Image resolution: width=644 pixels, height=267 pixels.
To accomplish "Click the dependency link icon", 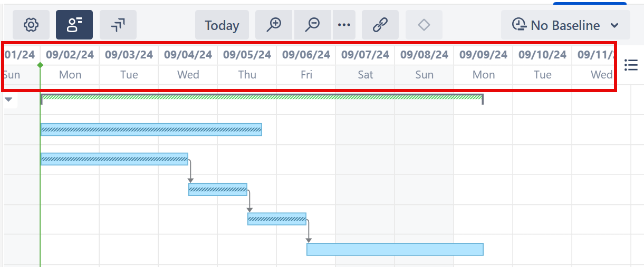I will click(x=380, y=25).
